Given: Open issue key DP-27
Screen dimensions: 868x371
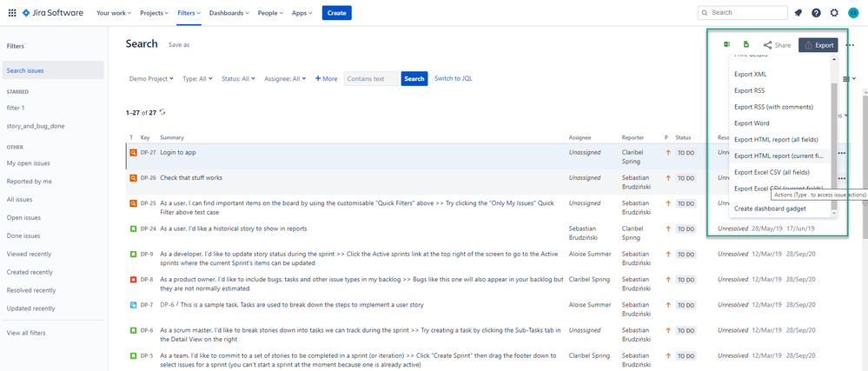Looking at the screenshot, I should coord(148,152).
